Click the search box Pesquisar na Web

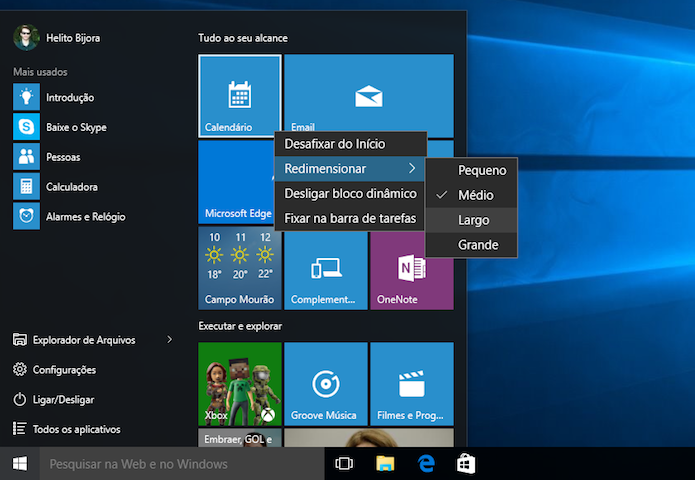pos(182,464)
